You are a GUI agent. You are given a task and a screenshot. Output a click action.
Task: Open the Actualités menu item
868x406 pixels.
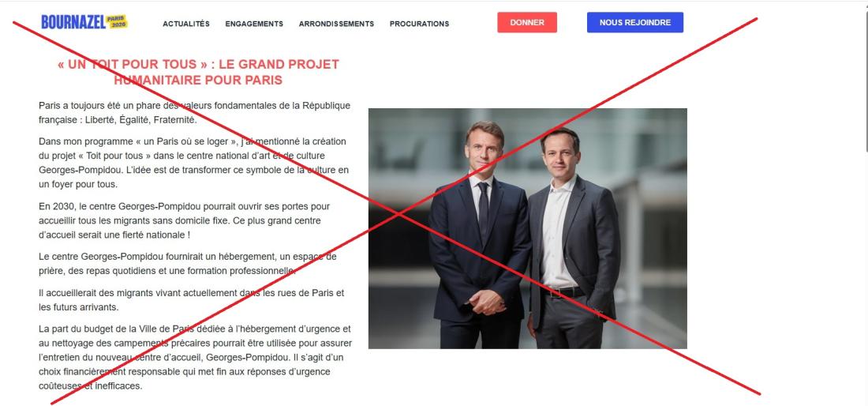tap(186, 24)
